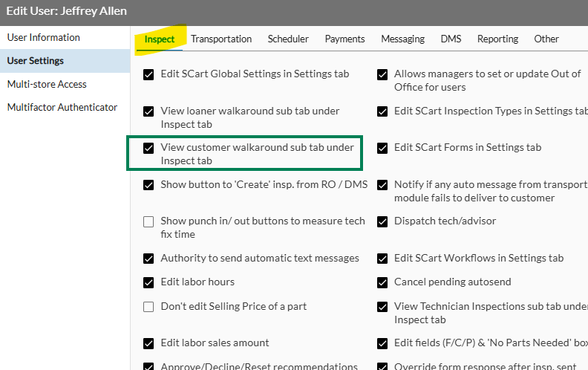The height and width of the screenshot is (370, 588).
Task: Enable Show punch in/out buttons checkbox
Action: (x=148, y=221)
